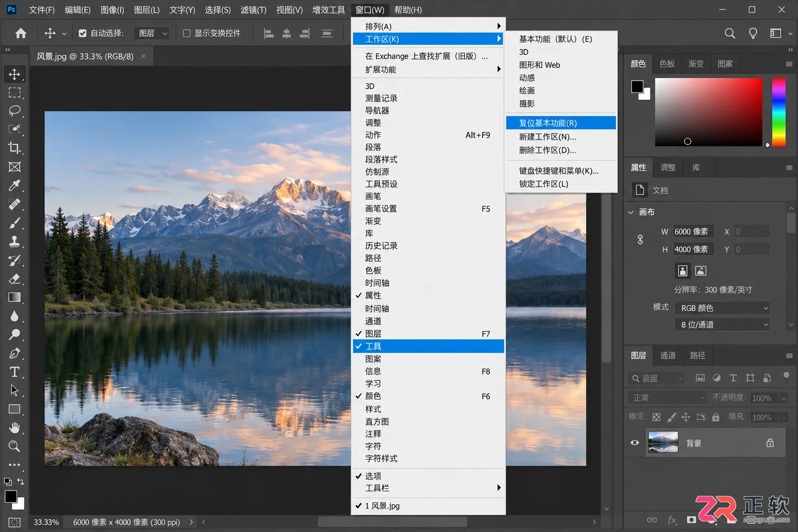Enable the 显示变换控件 checkbox
Image resolution: width=798 pixels, height=532 pixels.
pos(187,33)
